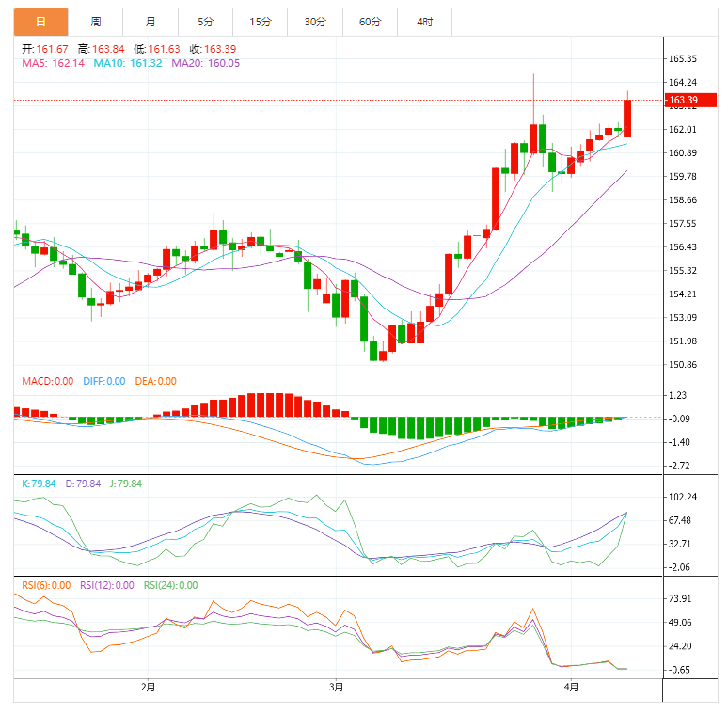Click the MA10: 161.32 legend

click(128, 63)
